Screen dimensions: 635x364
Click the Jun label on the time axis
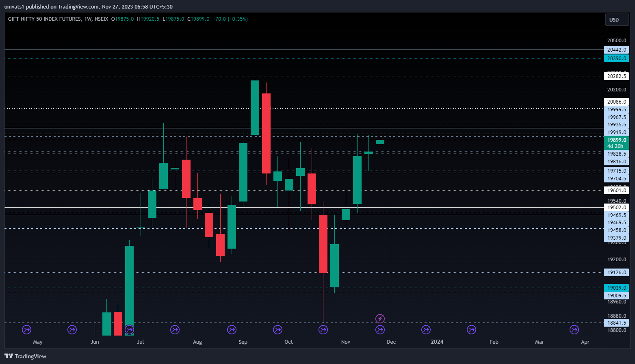[95, 342]
